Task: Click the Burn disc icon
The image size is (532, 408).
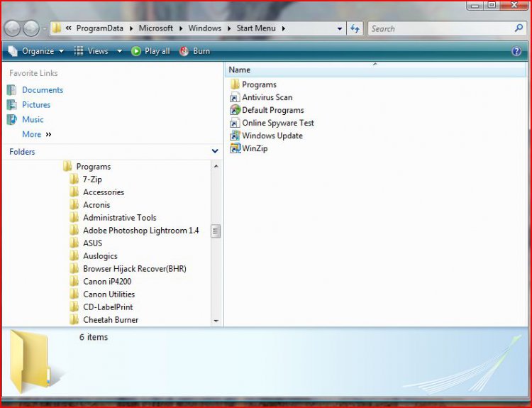Action: click(x=184, y=51)
